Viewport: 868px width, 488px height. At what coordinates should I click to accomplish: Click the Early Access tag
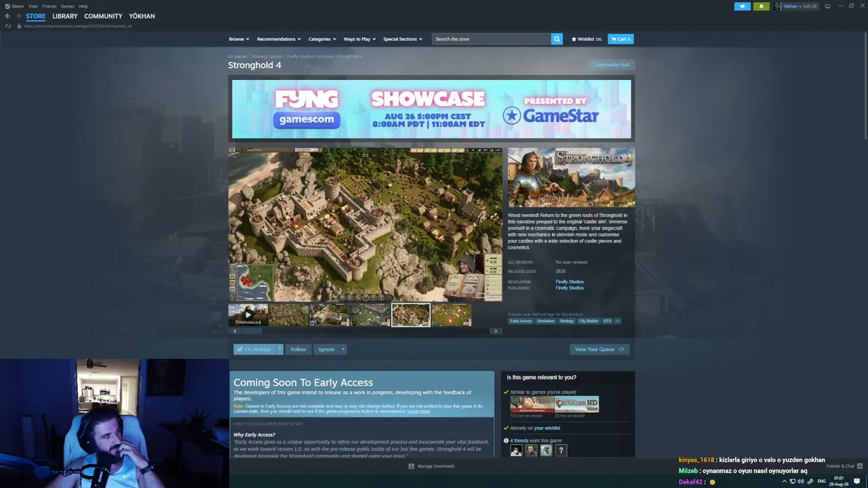tap(521, 321)
